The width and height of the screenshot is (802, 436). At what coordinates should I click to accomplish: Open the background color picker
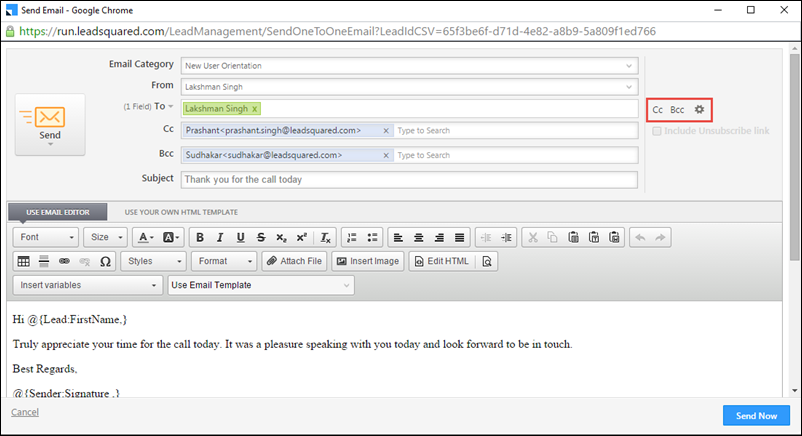(x=171, y=237)
